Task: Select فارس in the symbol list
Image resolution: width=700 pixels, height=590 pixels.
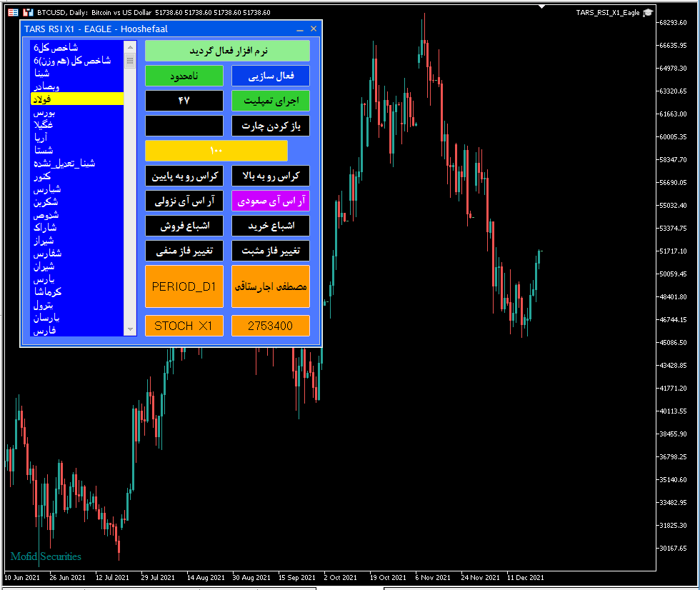Action: coord(77,330)
